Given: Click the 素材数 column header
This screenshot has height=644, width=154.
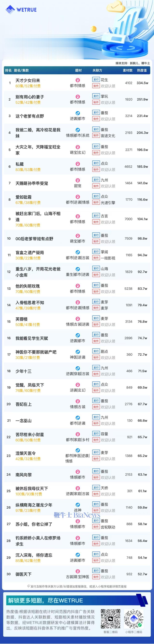Looking at the screenshot, I should 128,71.
